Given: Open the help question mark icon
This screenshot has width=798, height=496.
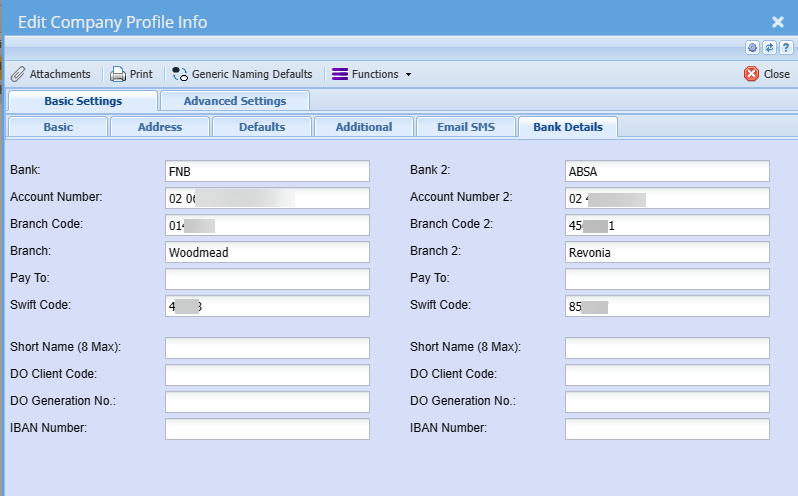Looking at the screenshot, I should click(x=786, y=47).
